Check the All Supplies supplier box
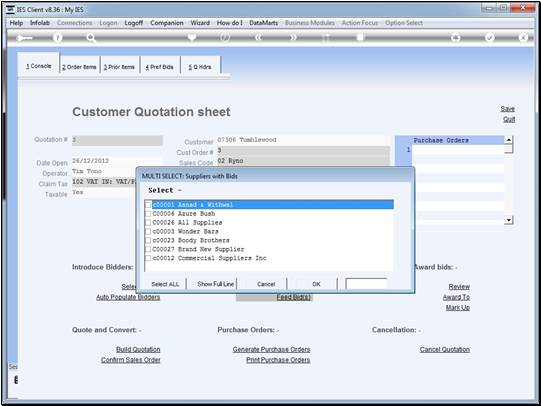This screenshot has width=541, height=406. pos(148,223)
